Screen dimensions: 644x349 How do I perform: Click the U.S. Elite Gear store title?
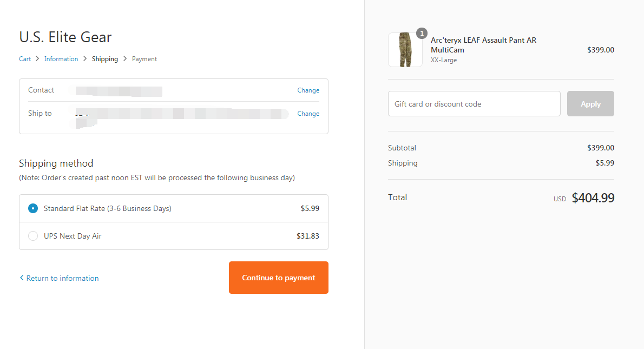[65, 37]
